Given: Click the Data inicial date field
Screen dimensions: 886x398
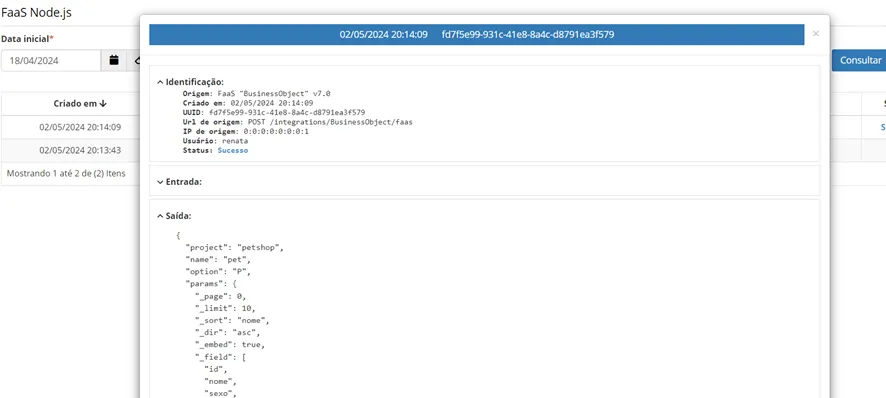Looking at the screenshot, I should click(x=51, y=60).
